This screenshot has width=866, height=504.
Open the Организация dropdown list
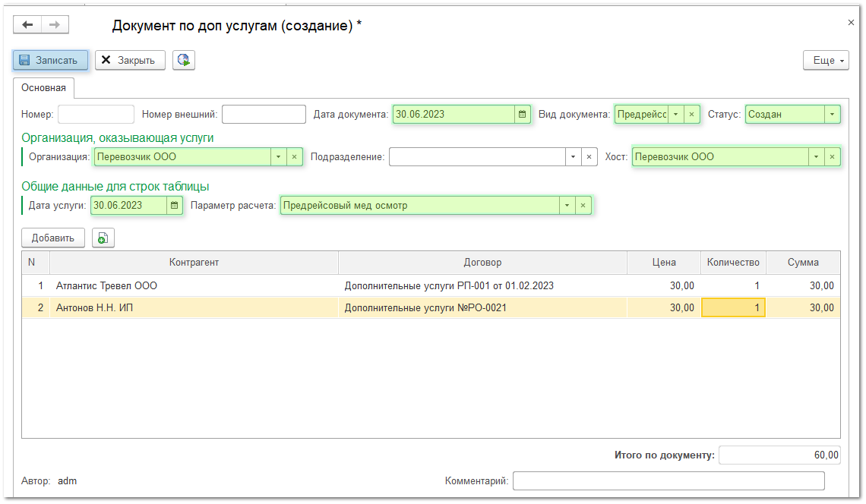278,157
